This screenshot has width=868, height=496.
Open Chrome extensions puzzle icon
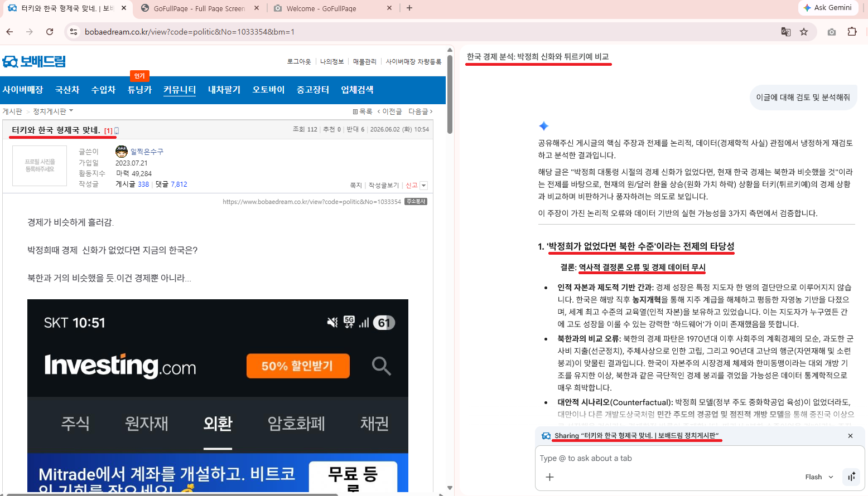[x=852, y=32]
